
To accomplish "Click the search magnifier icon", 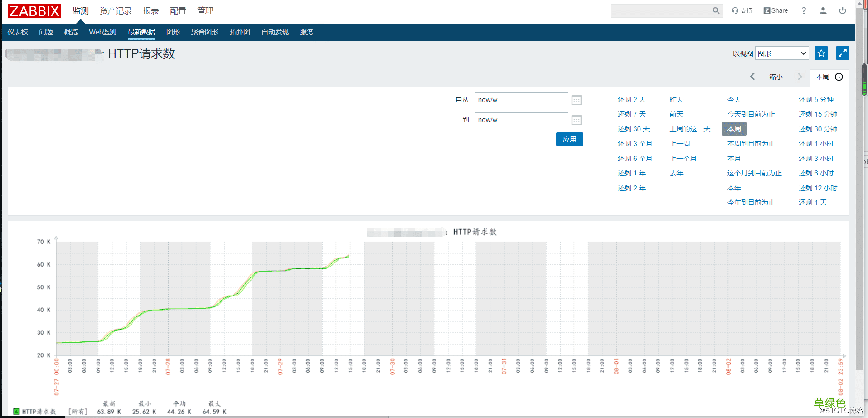I will (716, 10).
